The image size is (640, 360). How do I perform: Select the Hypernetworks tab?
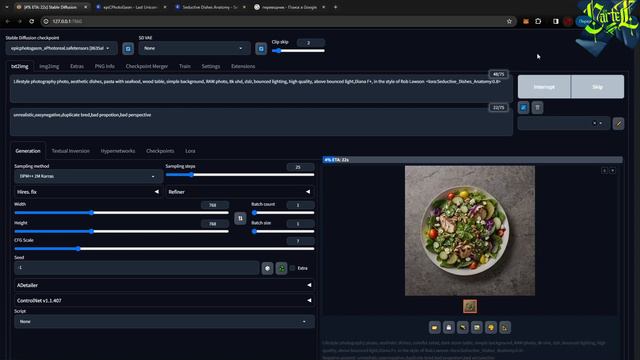click(x=118, y=151)
